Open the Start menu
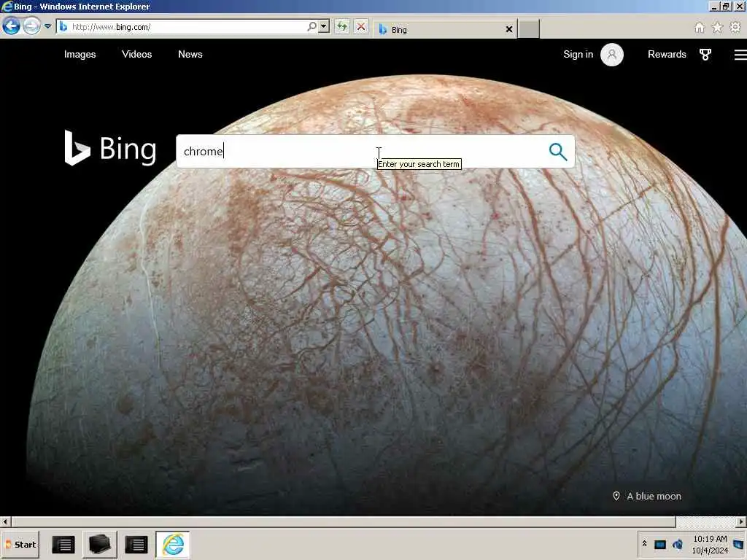747x560 pixels. [x=20, y=544]
